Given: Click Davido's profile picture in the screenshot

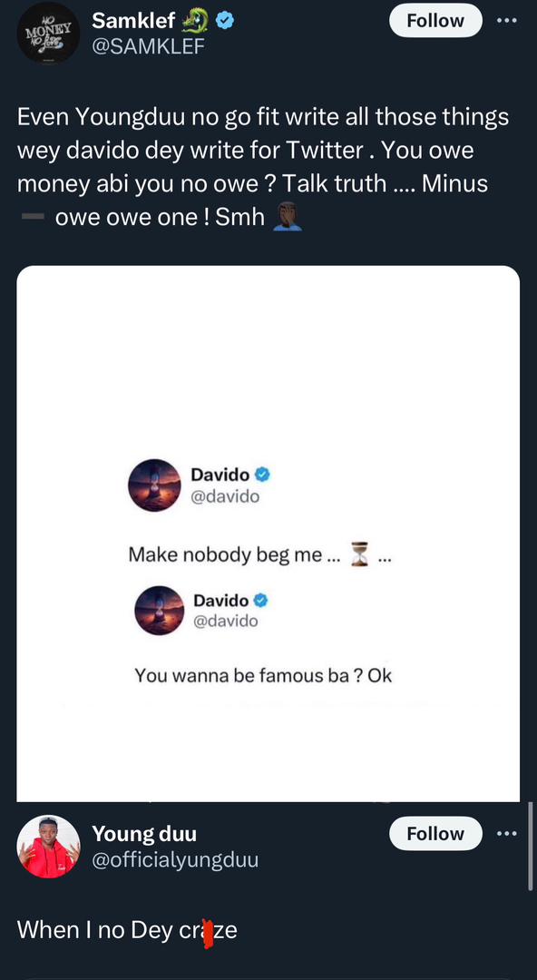Looking at the screenshot, I should pyautogui.click(x=154, y=485).
